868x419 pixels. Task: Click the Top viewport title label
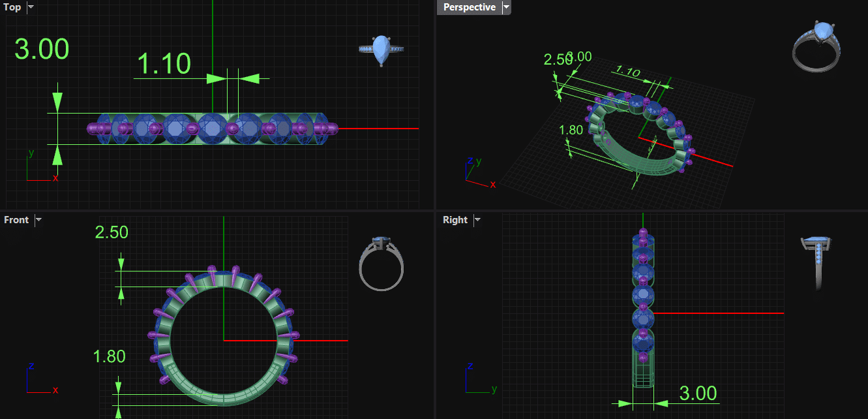(12, 7)
